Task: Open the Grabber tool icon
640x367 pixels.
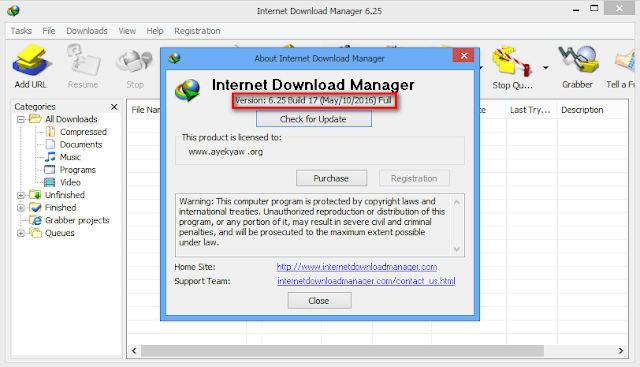Action: (x=578, y=60)
